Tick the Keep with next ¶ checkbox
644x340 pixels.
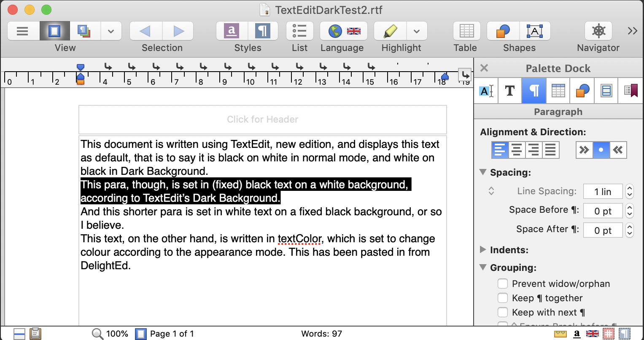click(502, 312)
